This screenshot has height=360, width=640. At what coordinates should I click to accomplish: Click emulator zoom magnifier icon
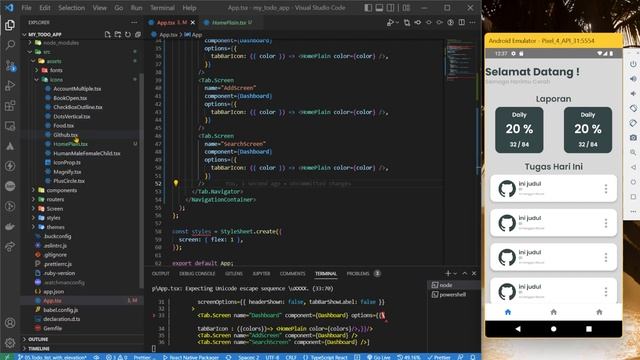(633, 152)
